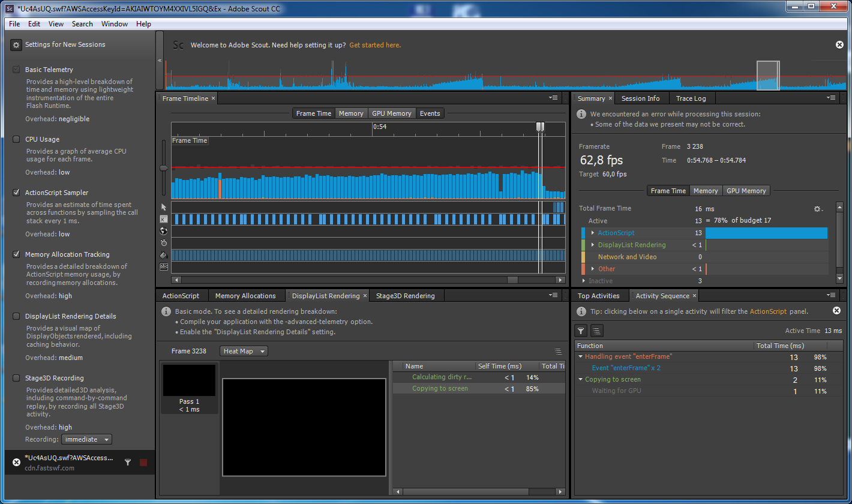The image size is (852, 504).
Task: Click the Get started here link
Action: (375, 45)
